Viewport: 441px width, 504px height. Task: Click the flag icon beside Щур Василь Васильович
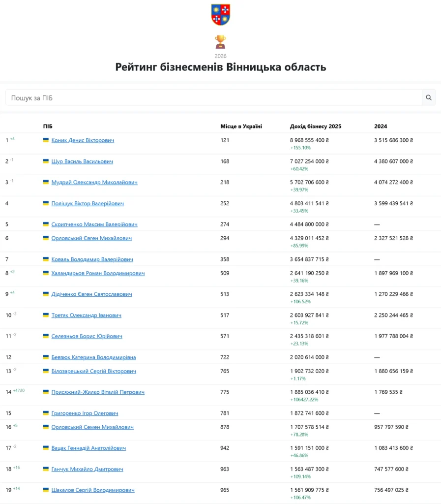(46, 161)
